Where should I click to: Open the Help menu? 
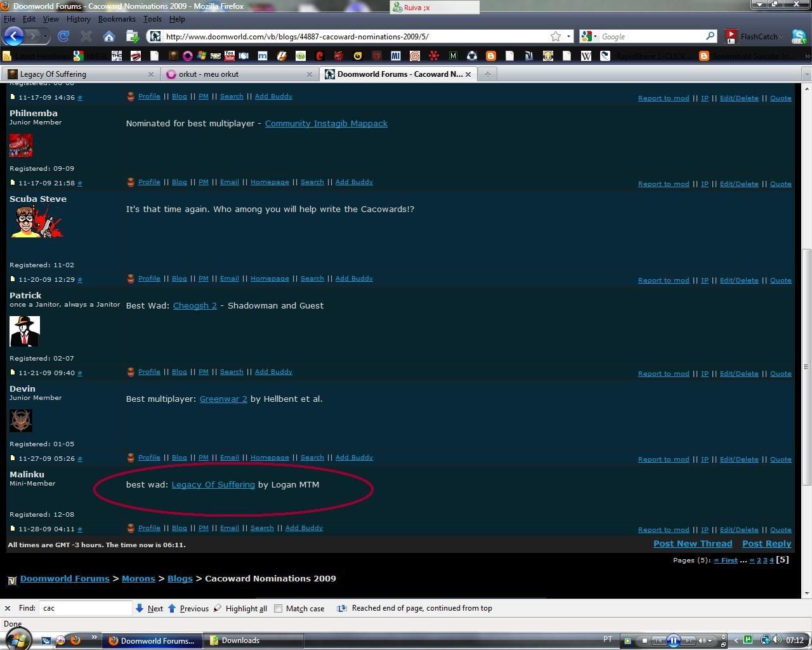(x=177, y=19)
